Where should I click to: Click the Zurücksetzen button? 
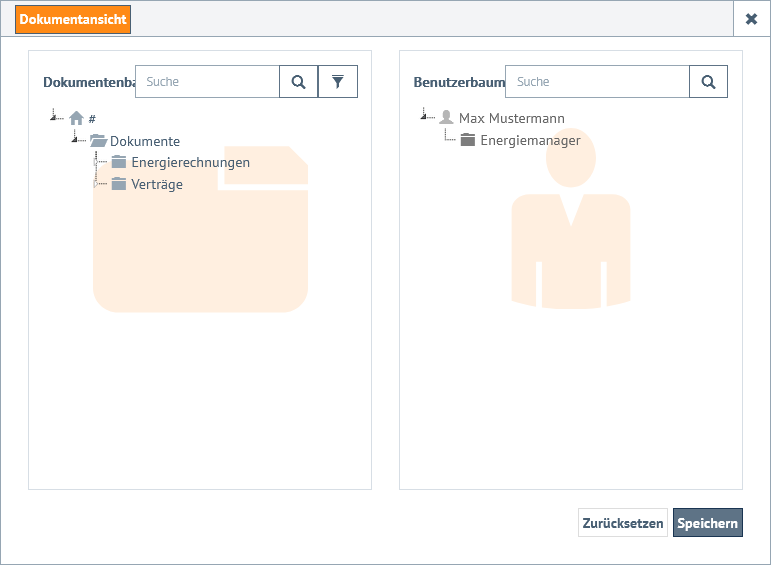[x=622, y=523]
